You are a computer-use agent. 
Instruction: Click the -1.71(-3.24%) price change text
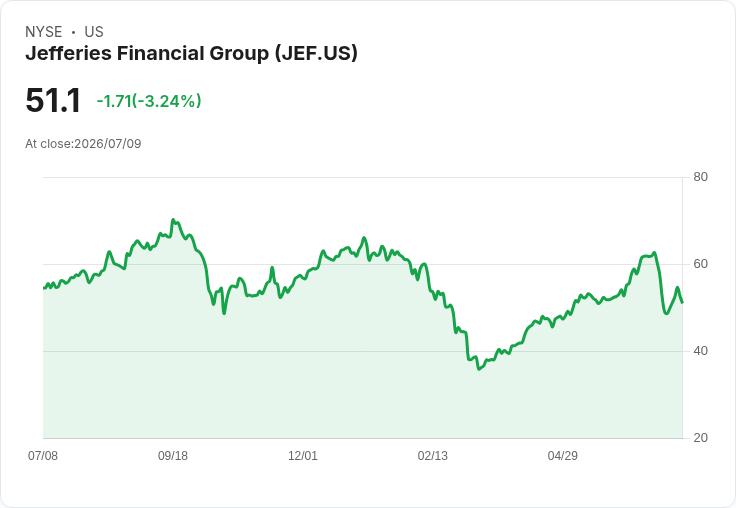pyautogui.click(x=149, y=101)
